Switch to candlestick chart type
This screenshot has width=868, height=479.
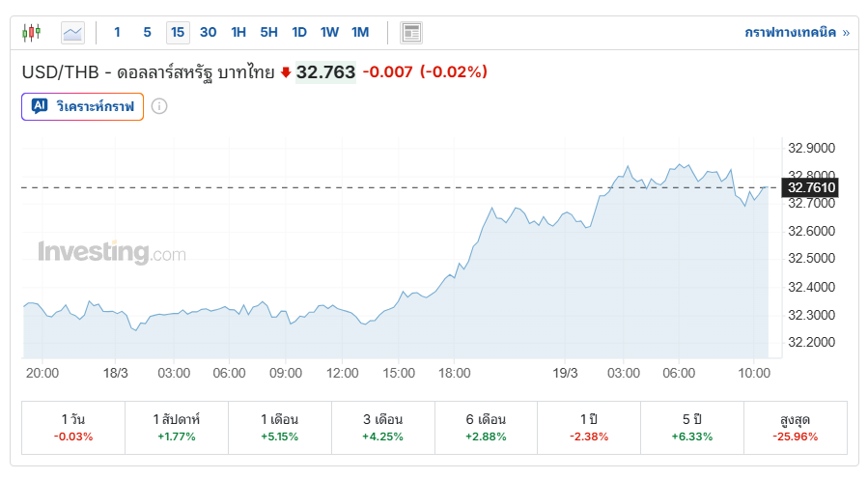32,33
